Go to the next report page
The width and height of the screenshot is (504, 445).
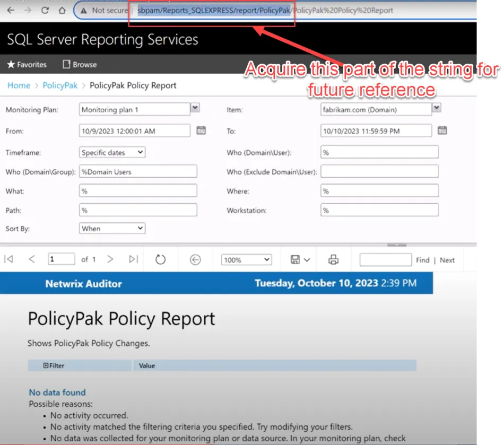click(x=110, y=259)
